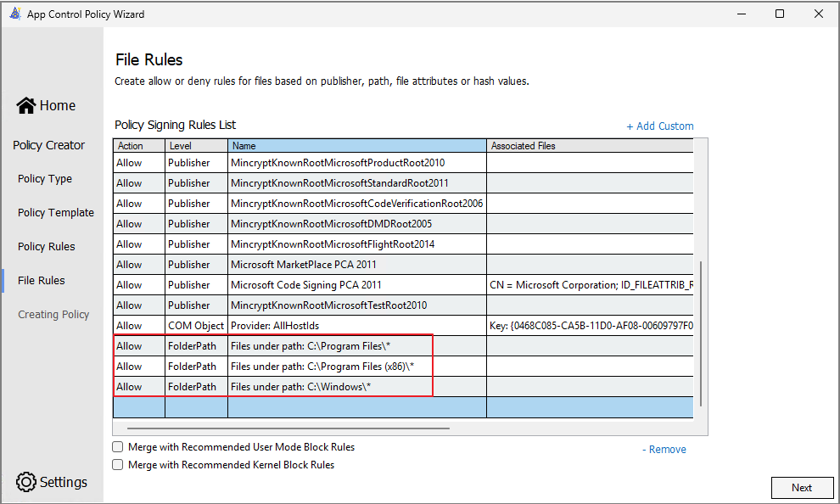The image size is (840, 504).
Task: Click Allow cell in Microsoft MarketPlace PCA row
Action: (139, 265)
